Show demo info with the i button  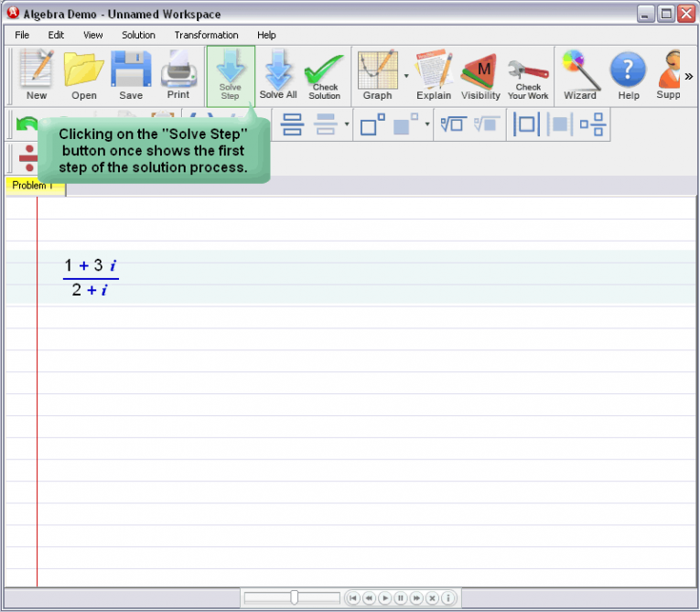448,597
